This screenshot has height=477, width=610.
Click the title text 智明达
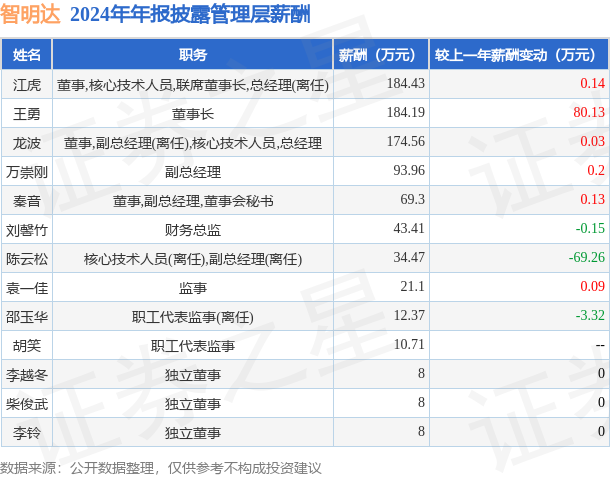[x=30, y=15]
